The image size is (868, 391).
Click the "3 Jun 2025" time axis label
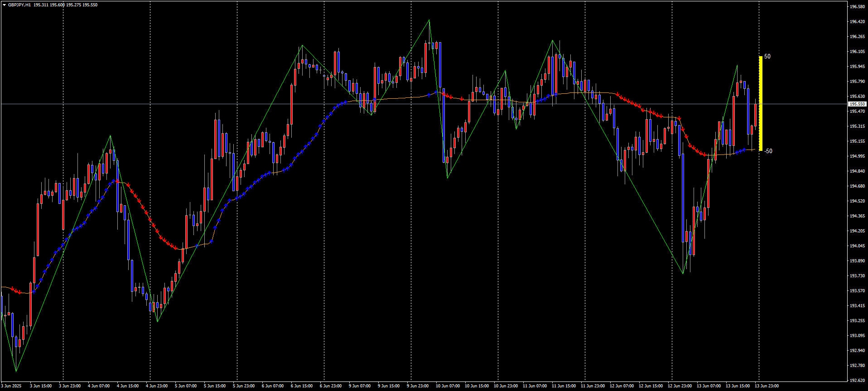(11, 386)
